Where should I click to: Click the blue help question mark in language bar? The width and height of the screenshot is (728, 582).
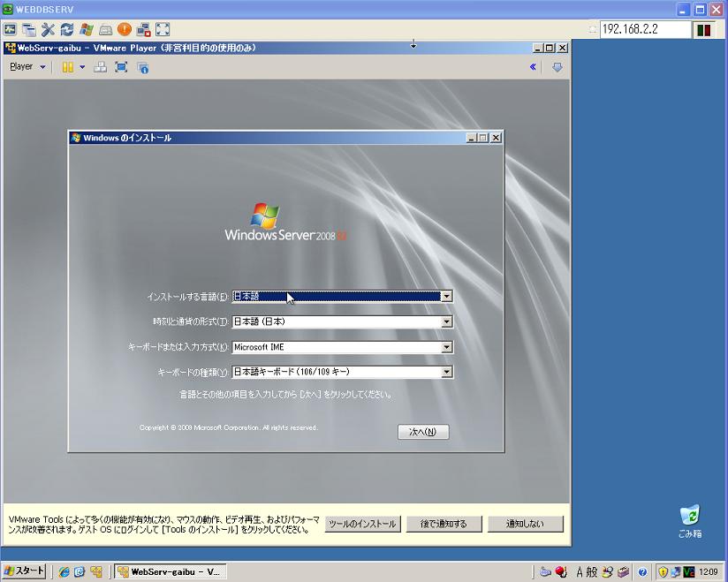[642, 571]
